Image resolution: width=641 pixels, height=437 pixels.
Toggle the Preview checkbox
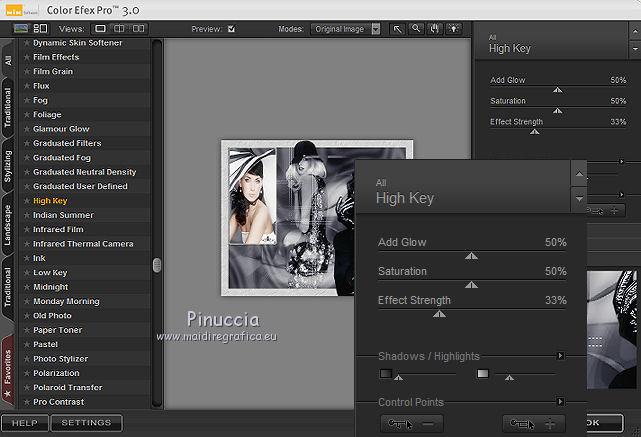(231, 29)
